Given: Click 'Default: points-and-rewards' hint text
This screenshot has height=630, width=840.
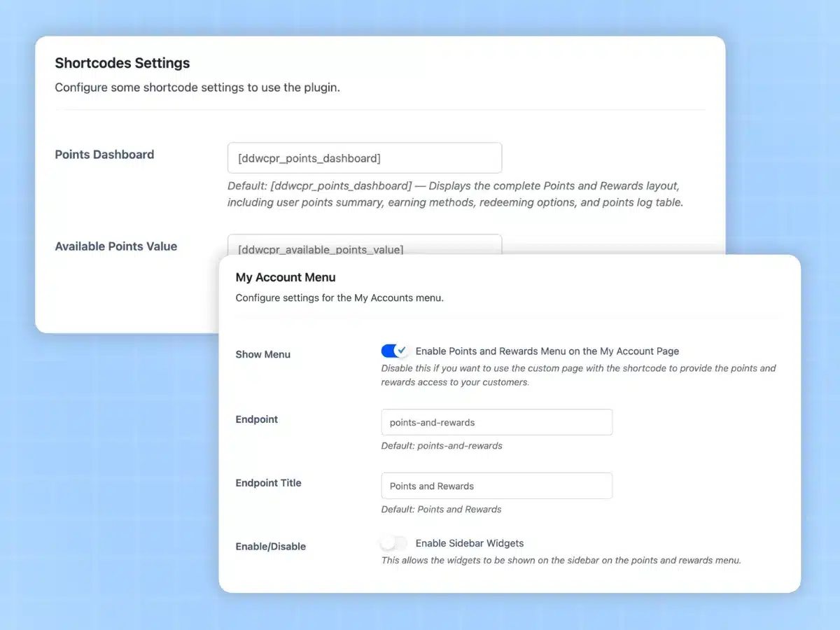Looking at the screenshot, I should coord(442,446).
